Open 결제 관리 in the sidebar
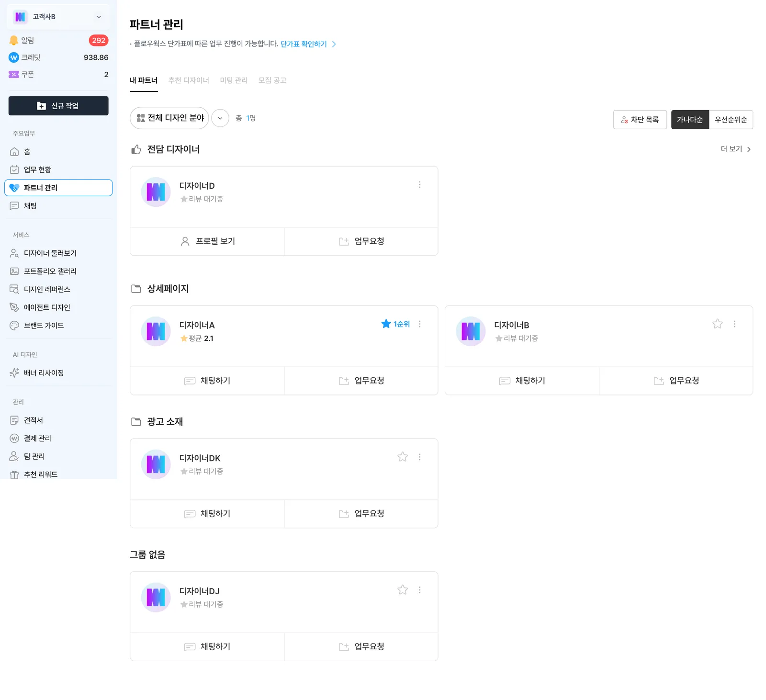766x700 pixels. click(58, 439)
